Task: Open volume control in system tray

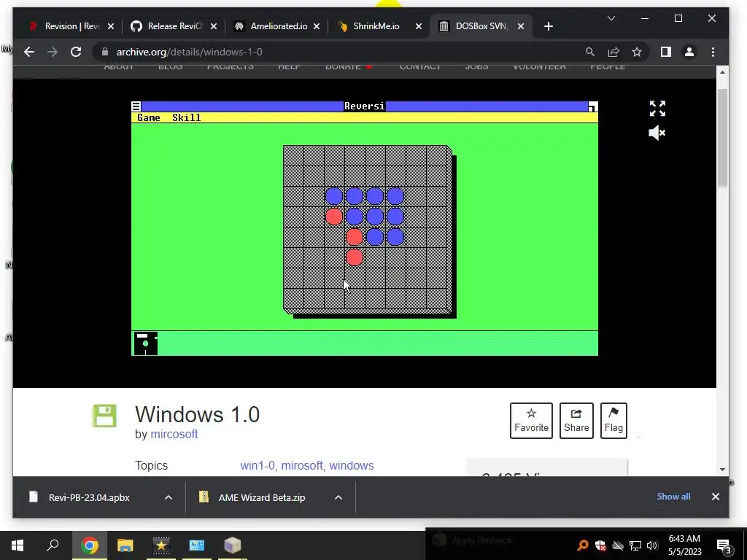Action: [652, 545]
